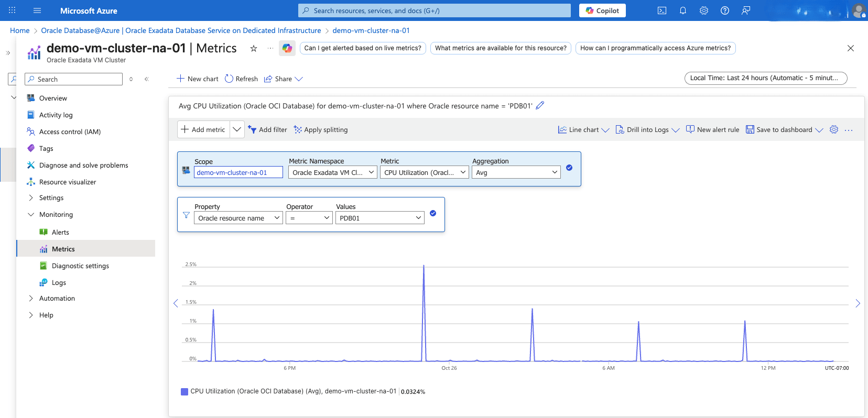
Task: Open the user account avatar
Action: (x=859, y=10)
